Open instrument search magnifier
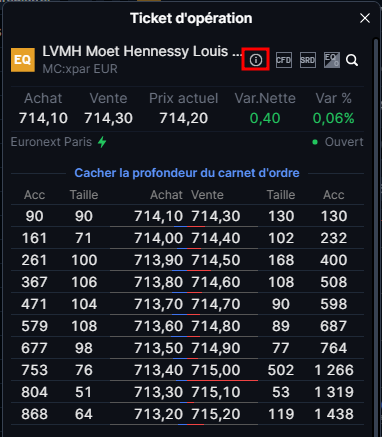 (352, 60)
